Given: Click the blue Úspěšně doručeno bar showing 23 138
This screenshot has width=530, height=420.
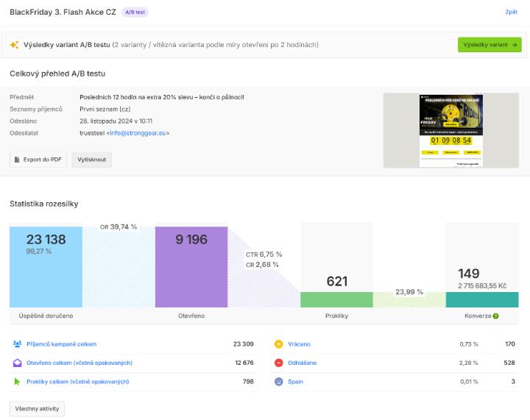Looking at the screenshot, I should pos(46,267).
